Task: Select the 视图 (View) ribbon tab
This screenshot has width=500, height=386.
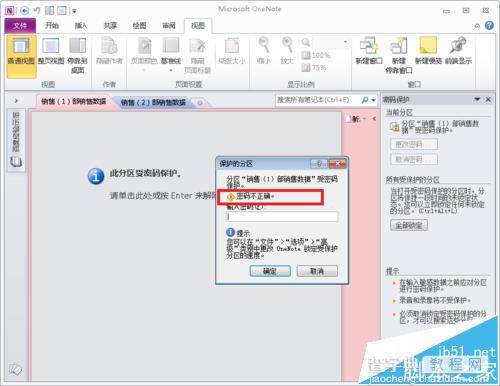Action: [x=198, y=26]
